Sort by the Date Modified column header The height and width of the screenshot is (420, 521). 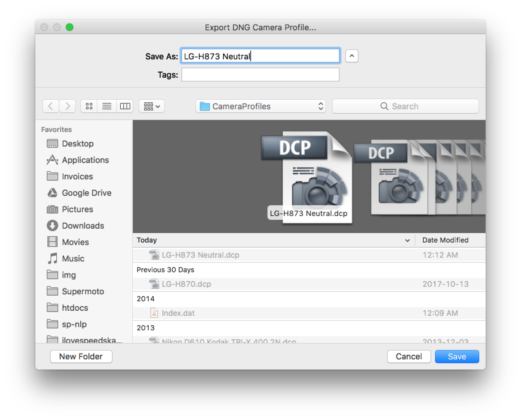click(x=445, y=240)
